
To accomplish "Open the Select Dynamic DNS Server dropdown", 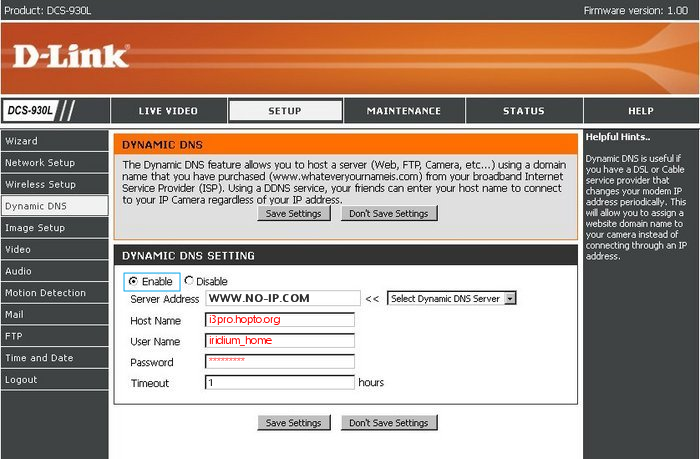I will 451,298.
